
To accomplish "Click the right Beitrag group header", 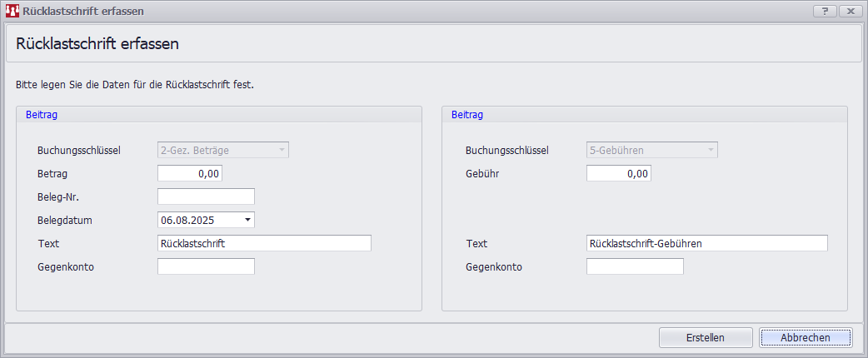I will (467, 115).
